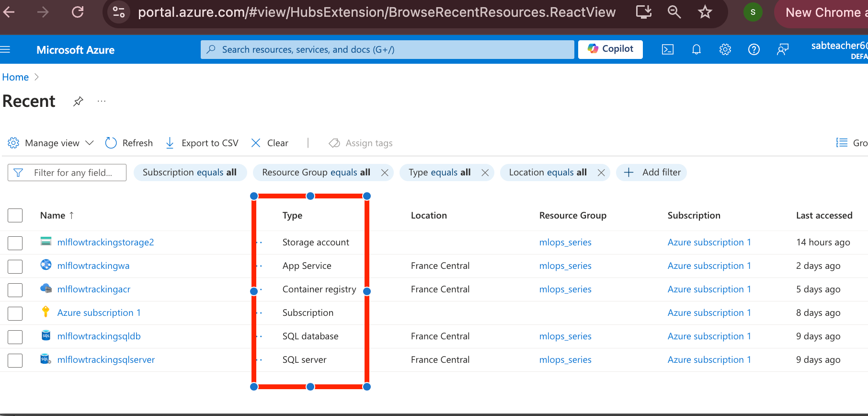
Task: Open the portal hamburger menu
Action: pos(5,49)
